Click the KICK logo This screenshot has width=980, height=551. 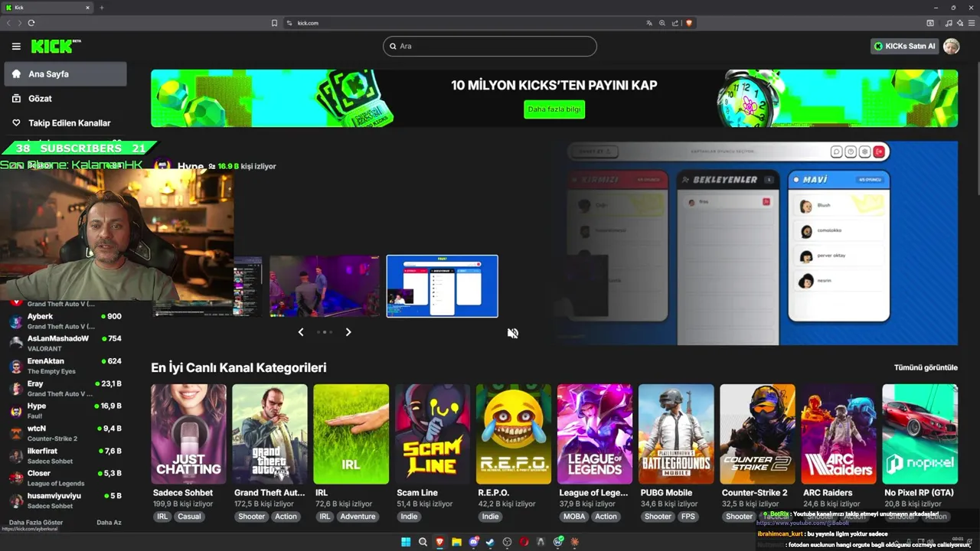[x=56, y=47]
